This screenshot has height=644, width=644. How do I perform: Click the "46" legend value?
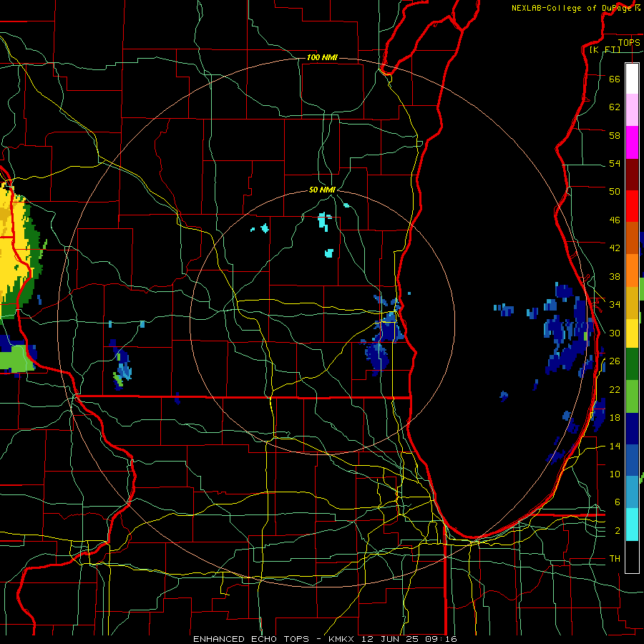(615, 220)
